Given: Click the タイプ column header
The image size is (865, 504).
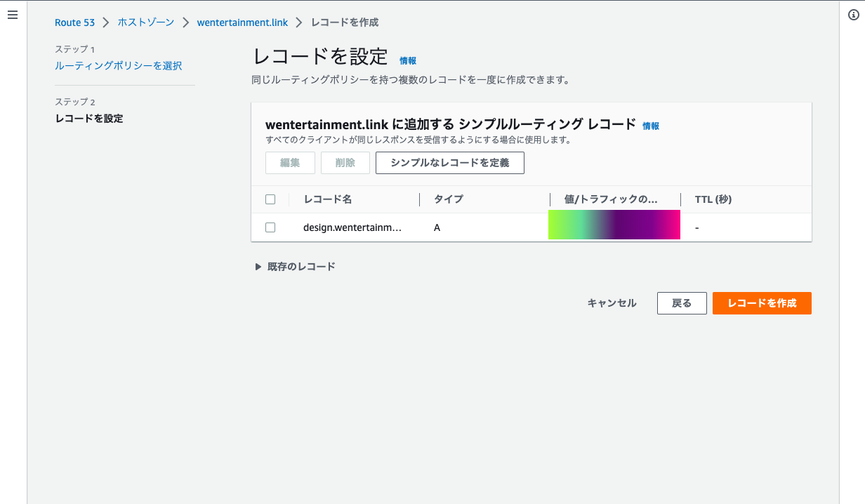Looking at the screenshot, I should pos(449,199).
